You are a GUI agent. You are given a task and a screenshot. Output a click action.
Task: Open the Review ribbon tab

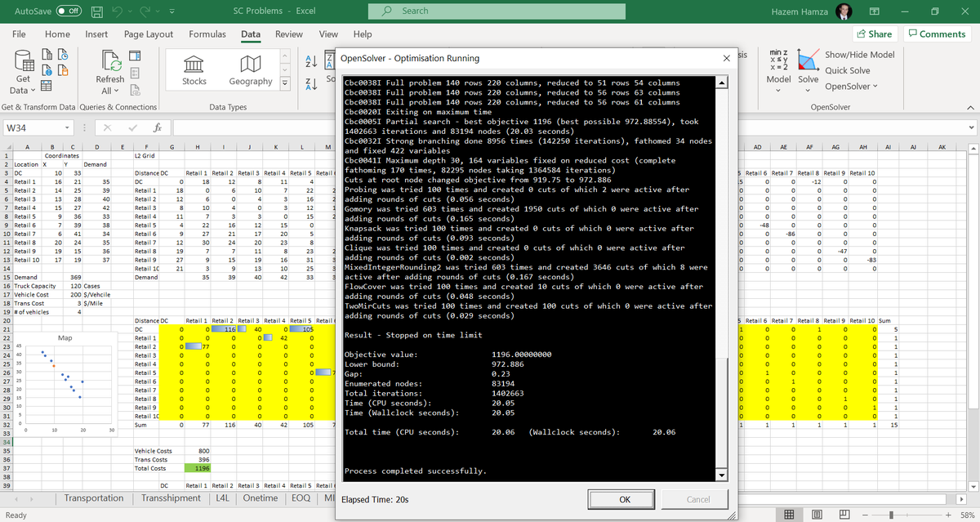coord(289,34)
